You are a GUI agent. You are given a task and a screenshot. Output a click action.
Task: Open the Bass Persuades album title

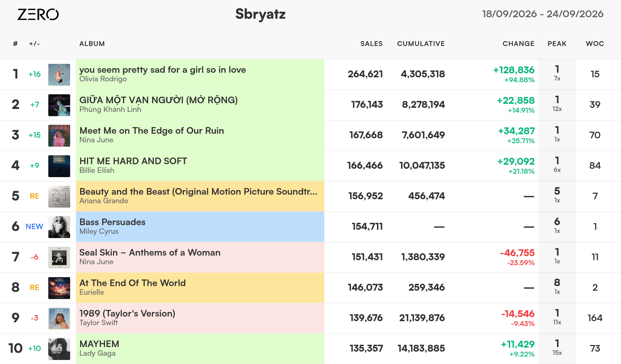pos(112,222)
